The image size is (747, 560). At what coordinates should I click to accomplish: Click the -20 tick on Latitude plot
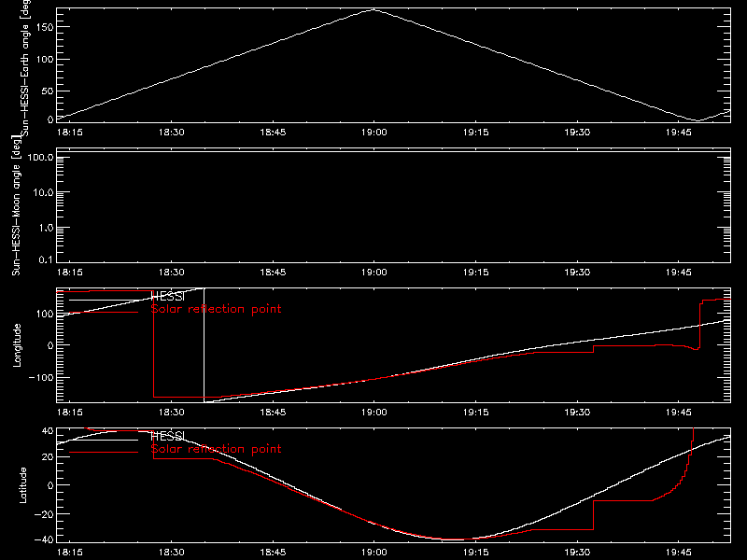[x=44, y=514]
